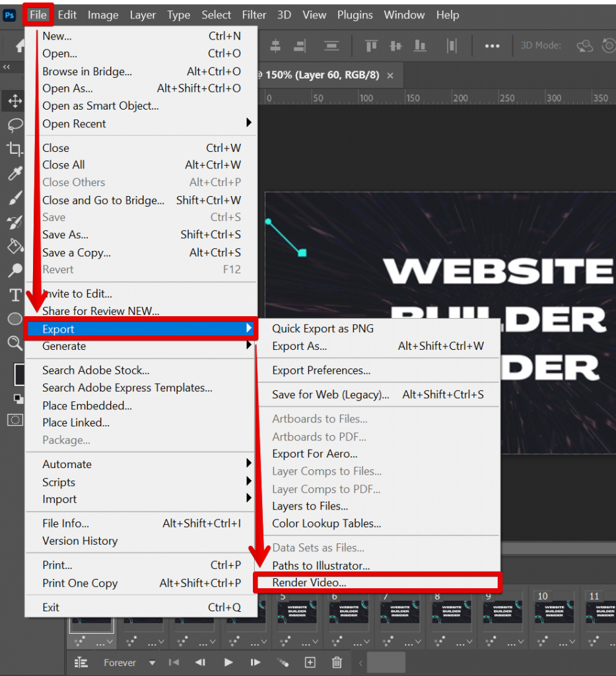Select frame 10 in the timeline
The height and width of the screenshot is (676, 616).
pyautogui.click(x=555, y=613)
